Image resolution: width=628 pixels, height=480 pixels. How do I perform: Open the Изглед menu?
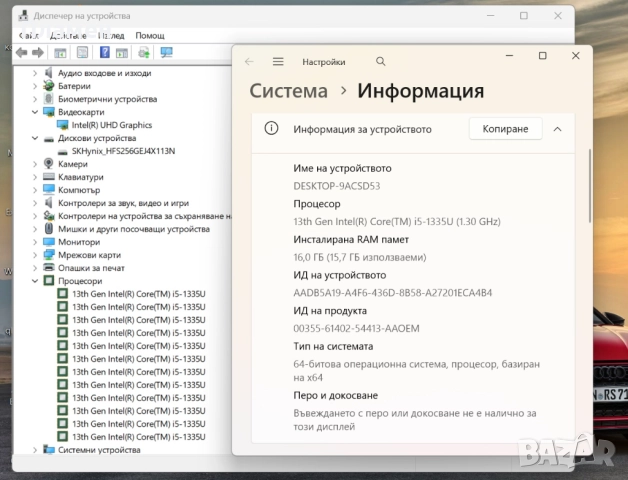pyautogui.click(x=111, y=35)
